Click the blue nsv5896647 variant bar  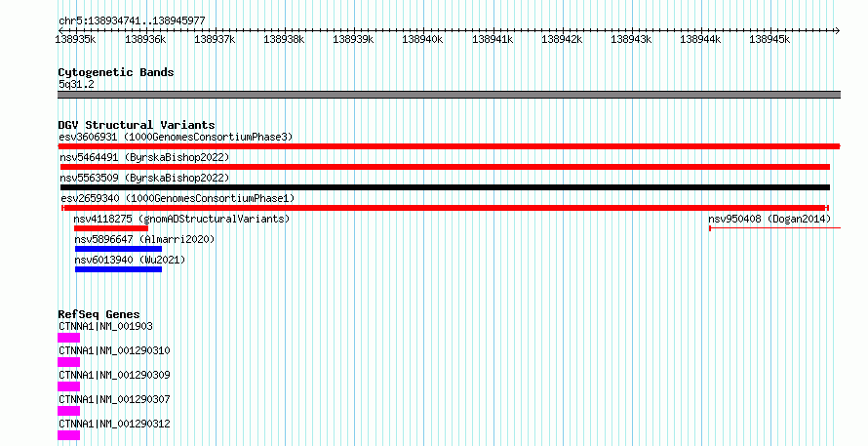[x=118, y=249]
